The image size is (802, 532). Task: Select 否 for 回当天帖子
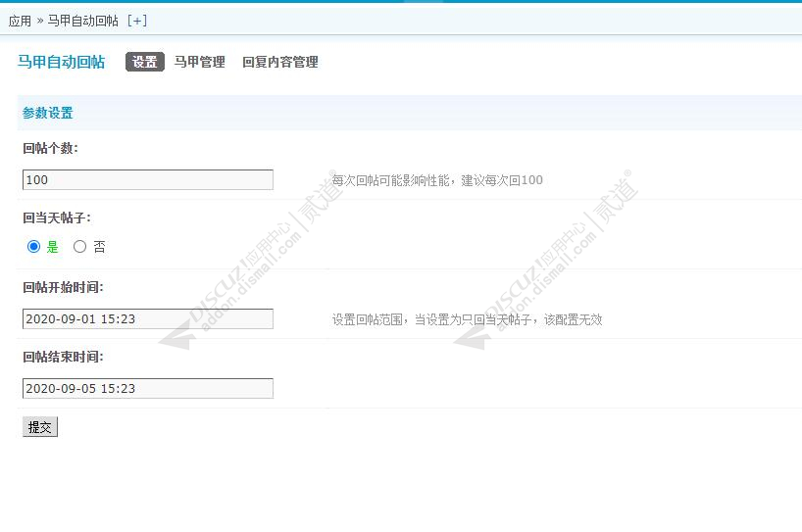[x=79, y=247]
